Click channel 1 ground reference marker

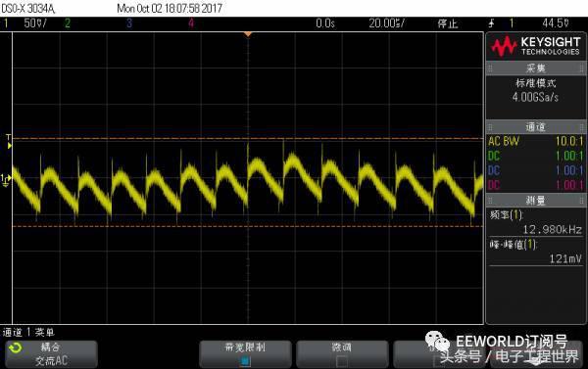tap(6, 180)
